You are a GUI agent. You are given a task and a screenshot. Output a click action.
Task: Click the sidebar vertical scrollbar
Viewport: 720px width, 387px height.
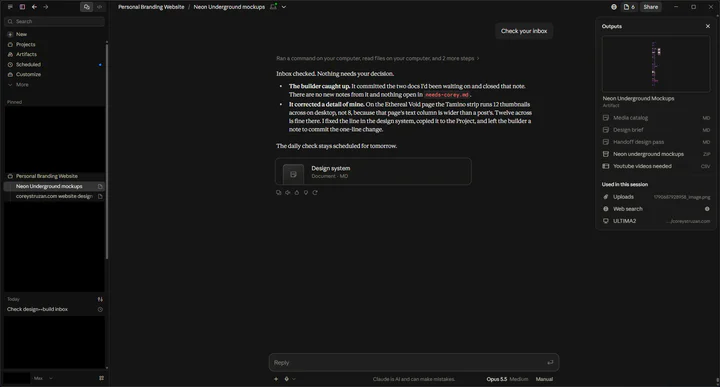(x=107, y=151)
